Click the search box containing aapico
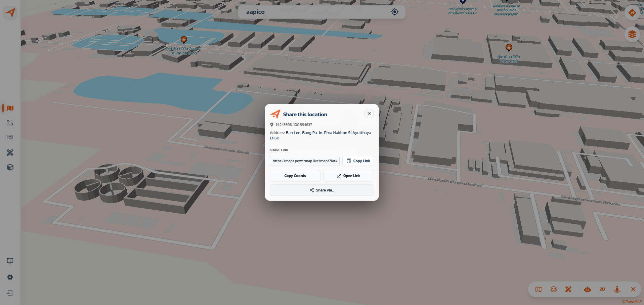The height and width of the screenshot is (305, 644). [321, 12]
